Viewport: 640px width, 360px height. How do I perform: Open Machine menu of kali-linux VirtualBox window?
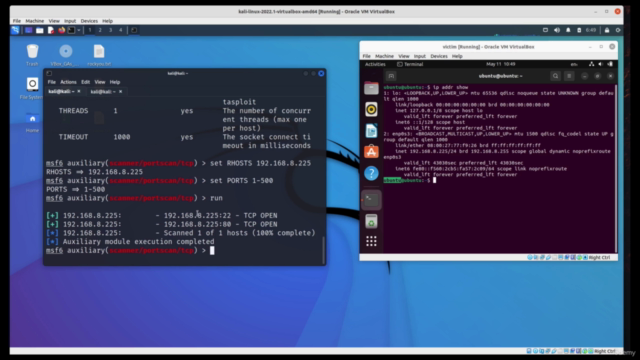[x=35, y=21]
